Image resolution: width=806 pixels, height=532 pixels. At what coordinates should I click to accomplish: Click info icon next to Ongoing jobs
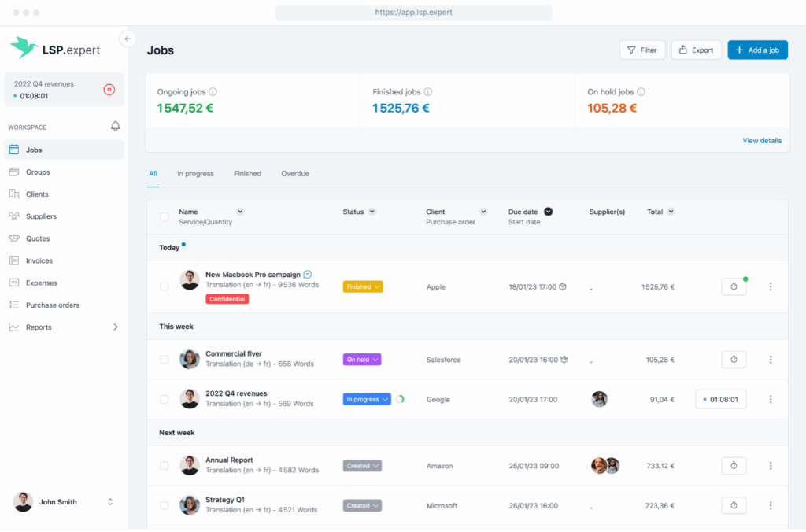pos(213,92)
